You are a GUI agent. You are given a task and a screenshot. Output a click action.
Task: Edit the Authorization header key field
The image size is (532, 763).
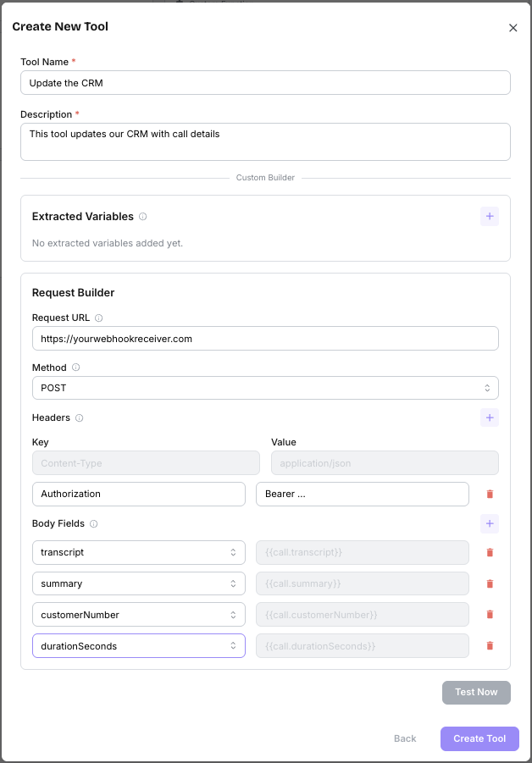click(x=139, y=494)
